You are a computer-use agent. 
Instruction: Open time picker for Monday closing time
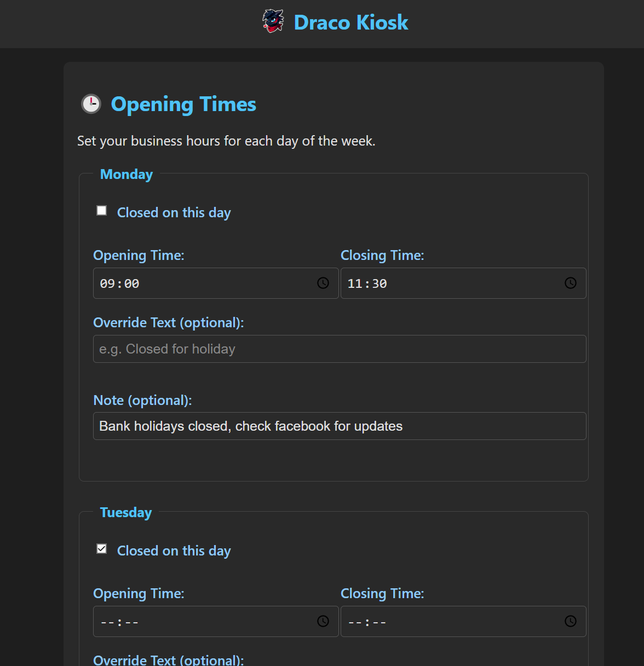click(571, 283)
